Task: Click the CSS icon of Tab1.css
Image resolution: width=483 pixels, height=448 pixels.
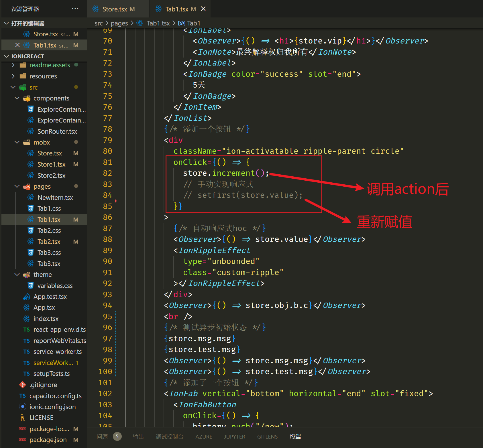Action: point(31,208)
